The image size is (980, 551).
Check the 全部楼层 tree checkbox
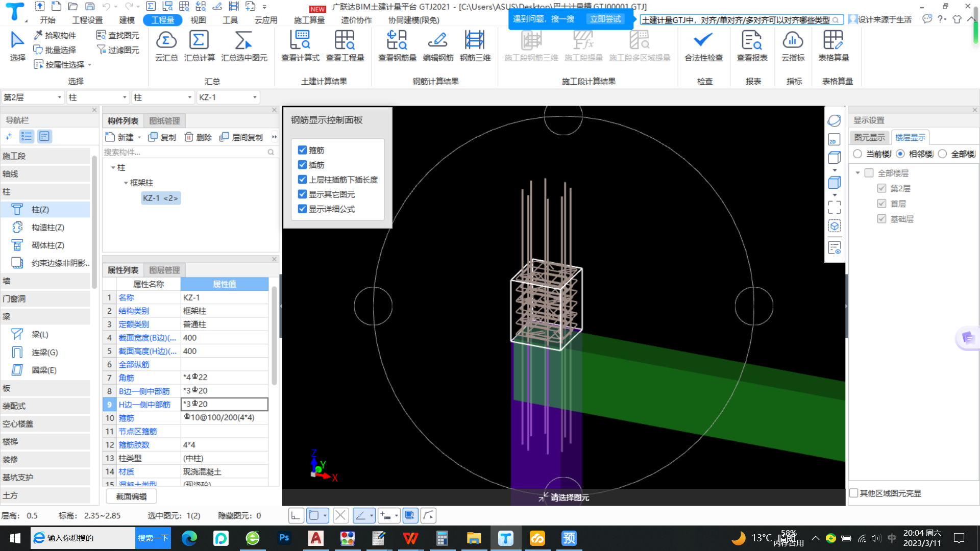click(869, 173)
